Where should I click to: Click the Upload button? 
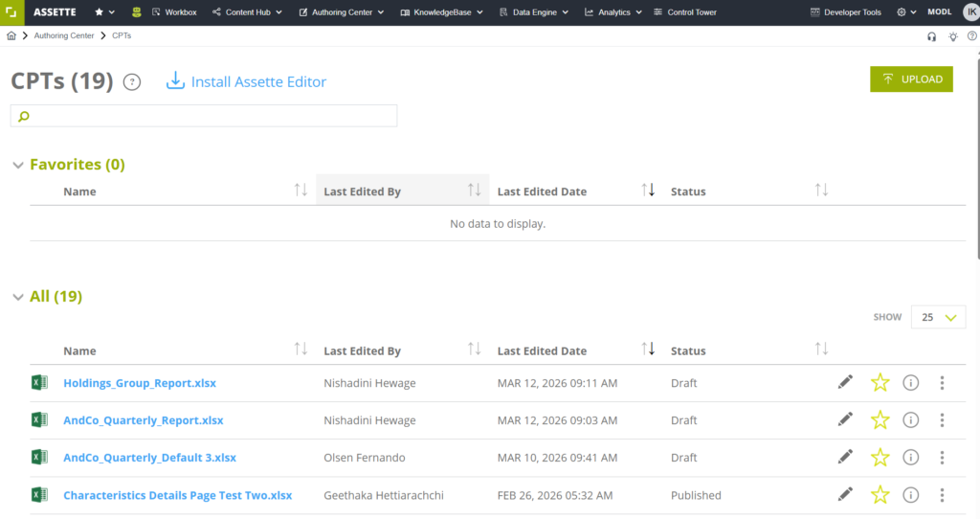(x=911, y=79)
